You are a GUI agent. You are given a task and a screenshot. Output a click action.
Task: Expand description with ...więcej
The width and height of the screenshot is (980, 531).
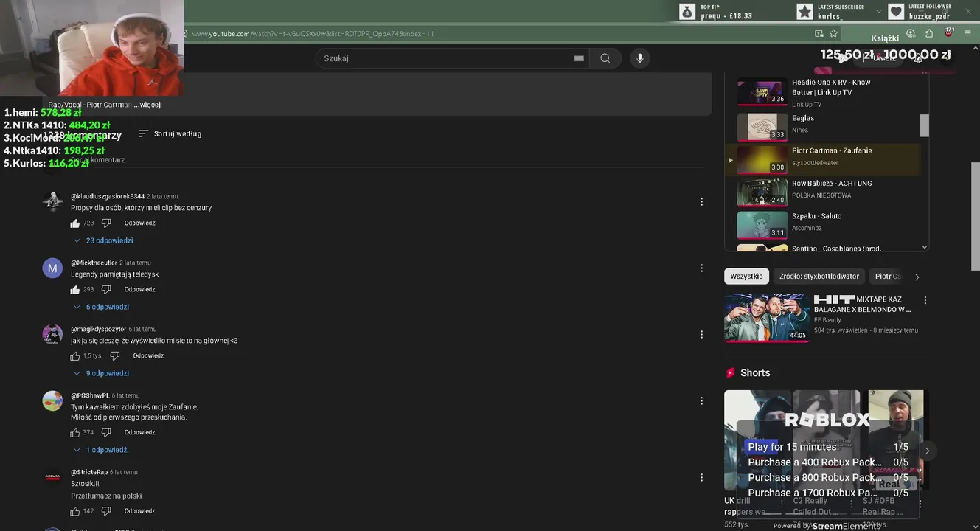coord(147,105)
